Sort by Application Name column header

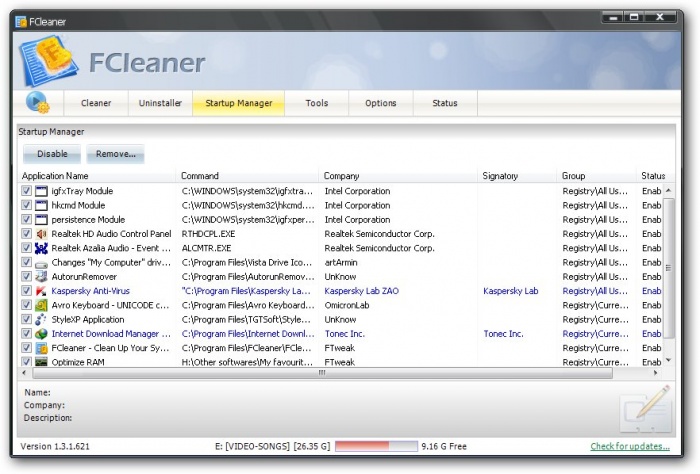click(97, 176)
